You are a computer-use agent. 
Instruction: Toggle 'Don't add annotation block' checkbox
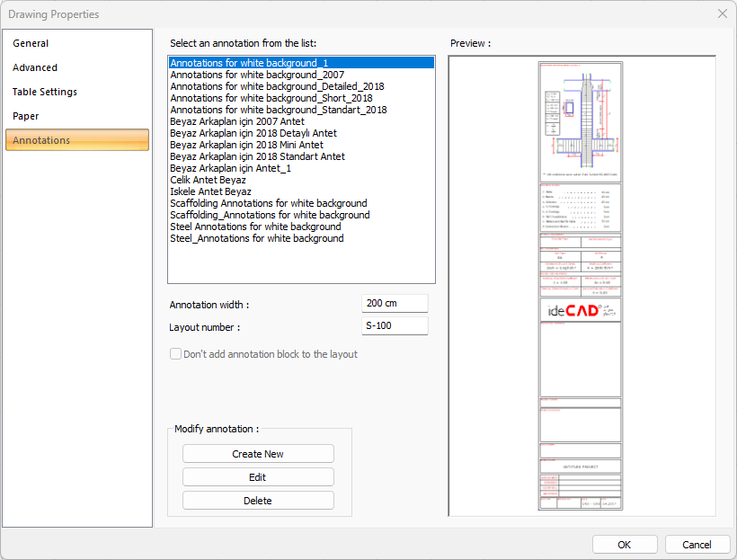point(176,354)
